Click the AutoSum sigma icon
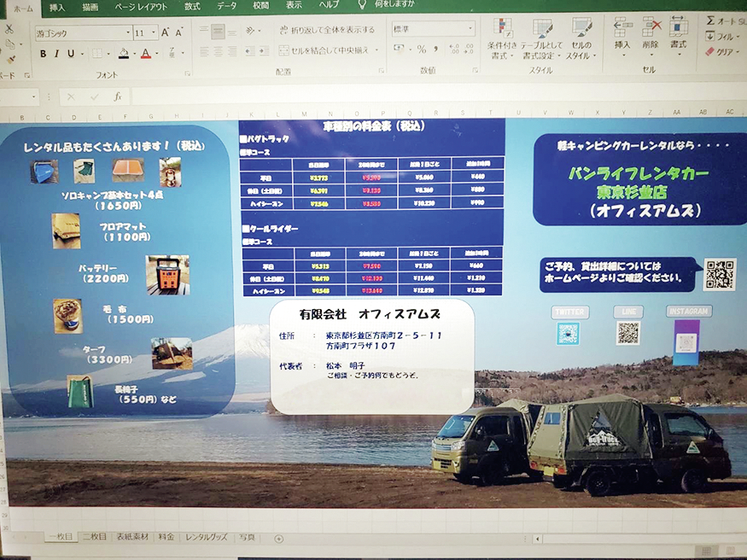The width and height of the screenshot is (747, 560). click(710, 20)
